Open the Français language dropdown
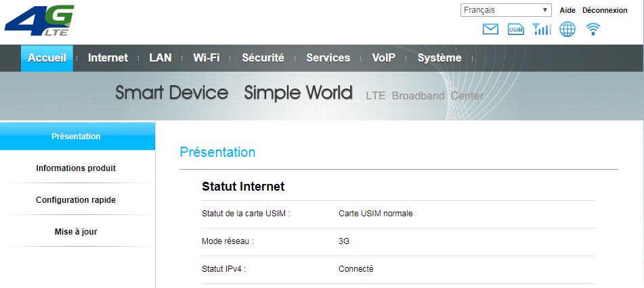The height and width of the screenshot is (288, 644). pyautogui.click(x=506, y=10)
